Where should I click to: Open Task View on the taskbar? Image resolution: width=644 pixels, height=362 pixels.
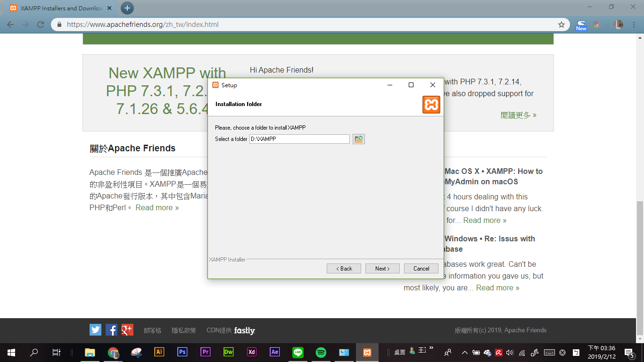pos(56,352)
